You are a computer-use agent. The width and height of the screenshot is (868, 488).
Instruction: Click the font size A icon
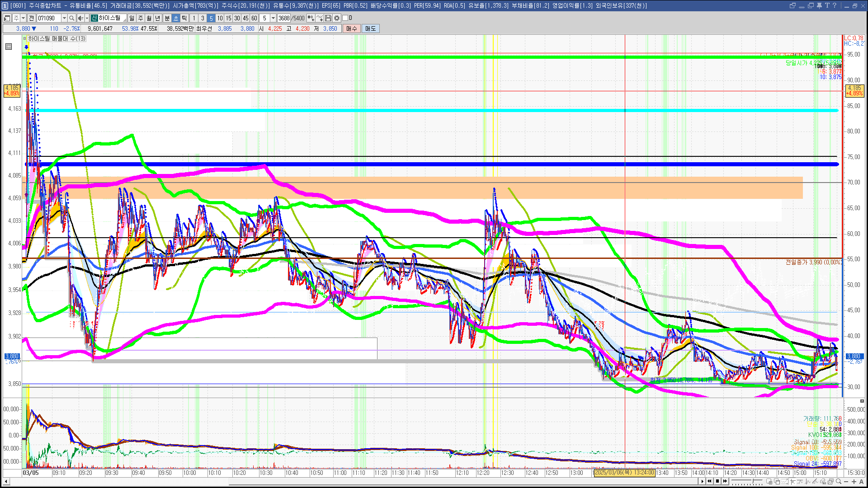(862, 481)
